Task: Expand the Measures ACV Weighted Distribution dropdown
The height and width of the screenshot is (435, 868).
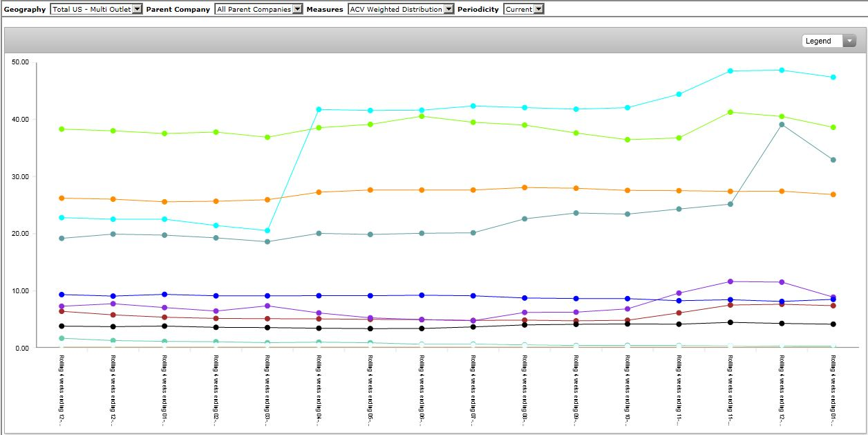Action: pos(401,9)
